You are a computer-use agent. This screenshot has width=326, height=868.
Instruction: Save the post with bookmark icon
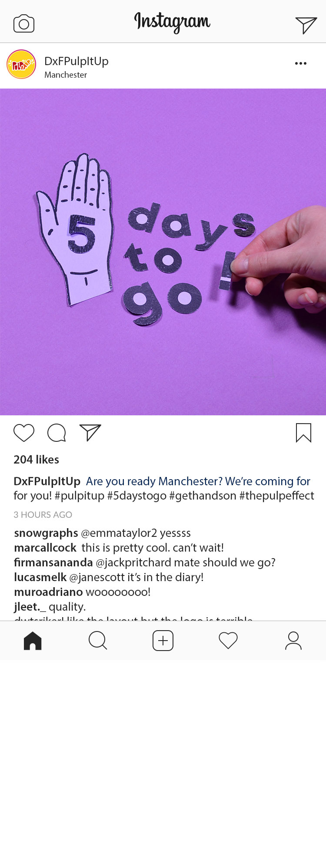(x=303, y=433)
